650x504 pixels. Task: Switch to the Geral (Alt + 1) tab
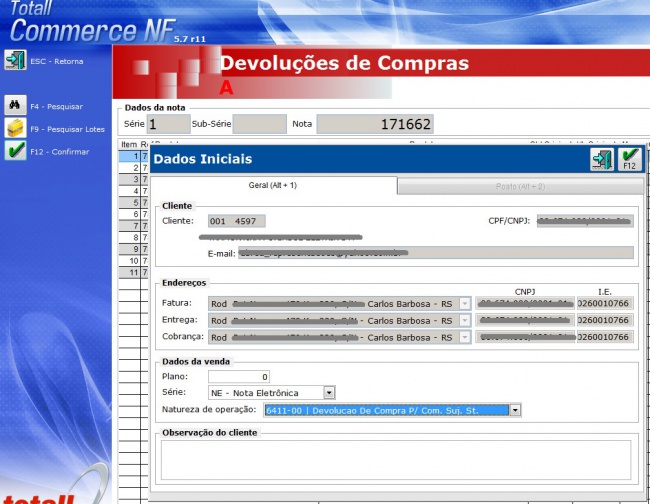click(272, 186)
